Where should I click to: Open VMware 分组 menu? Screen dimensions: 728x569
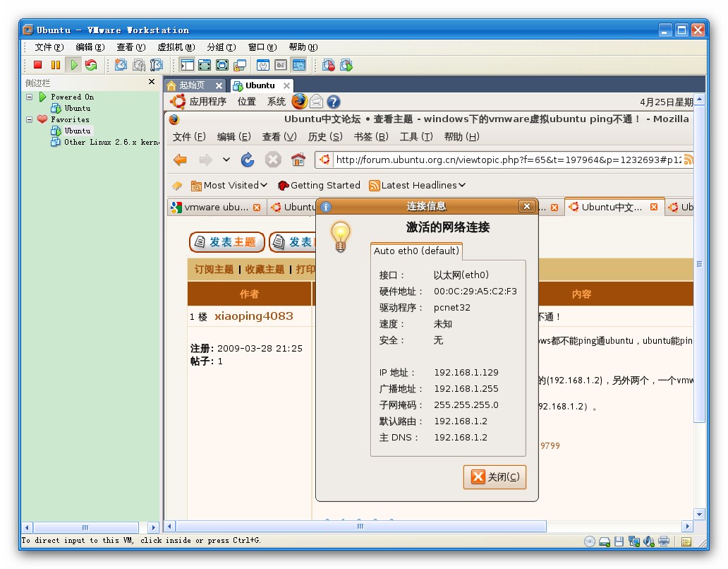[222, 47]
